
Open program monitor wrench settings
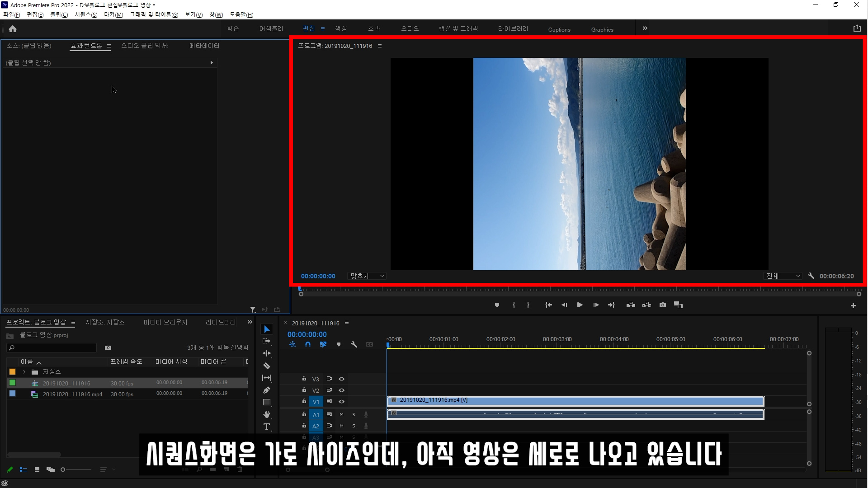coord(811,276)
